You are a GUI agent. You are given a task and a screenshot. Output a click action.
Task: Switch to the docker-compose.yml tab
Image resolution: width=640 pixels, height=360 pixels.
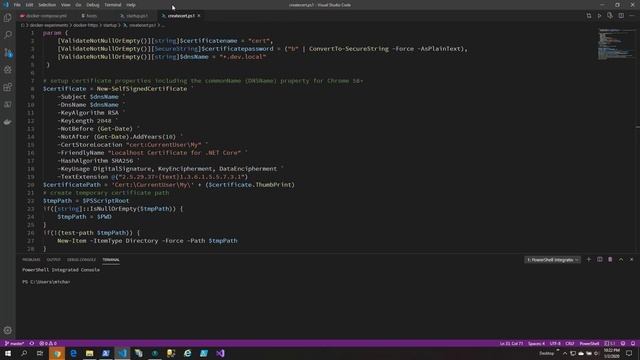coord(44,16)
